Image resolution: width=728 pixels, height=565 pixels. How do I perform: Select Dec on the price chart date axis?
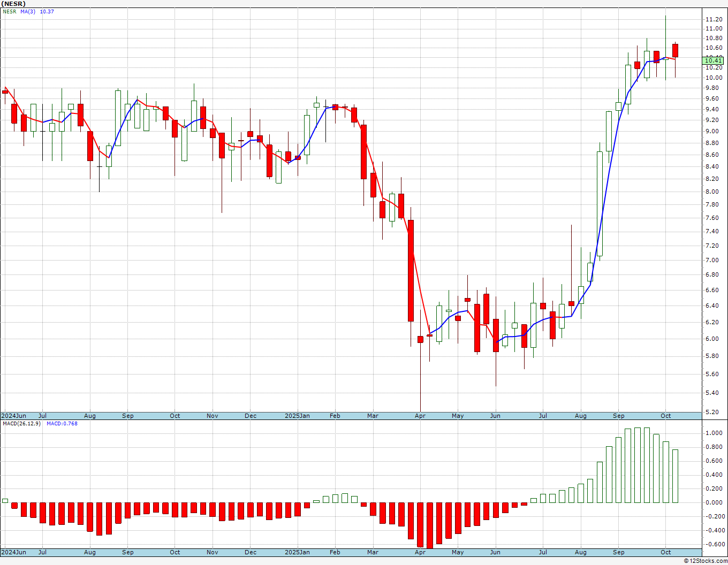pos(251,416)
